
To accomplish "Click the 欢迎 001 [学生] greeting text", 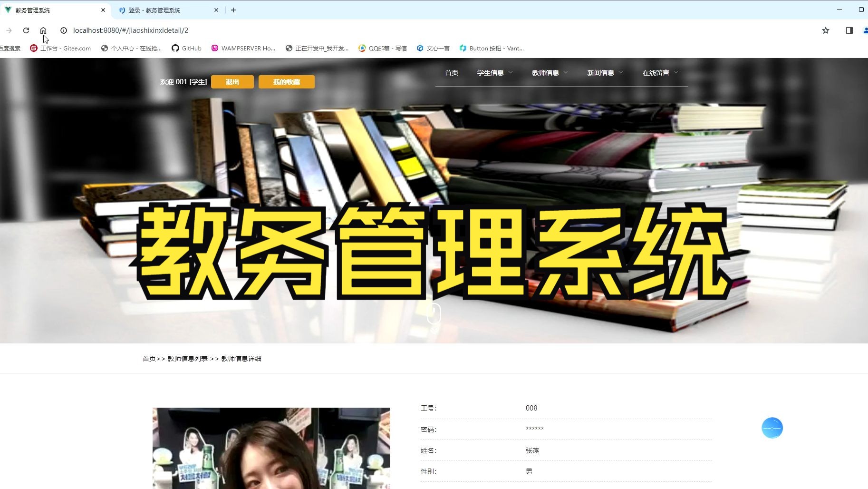I will [x=183, y=82].
